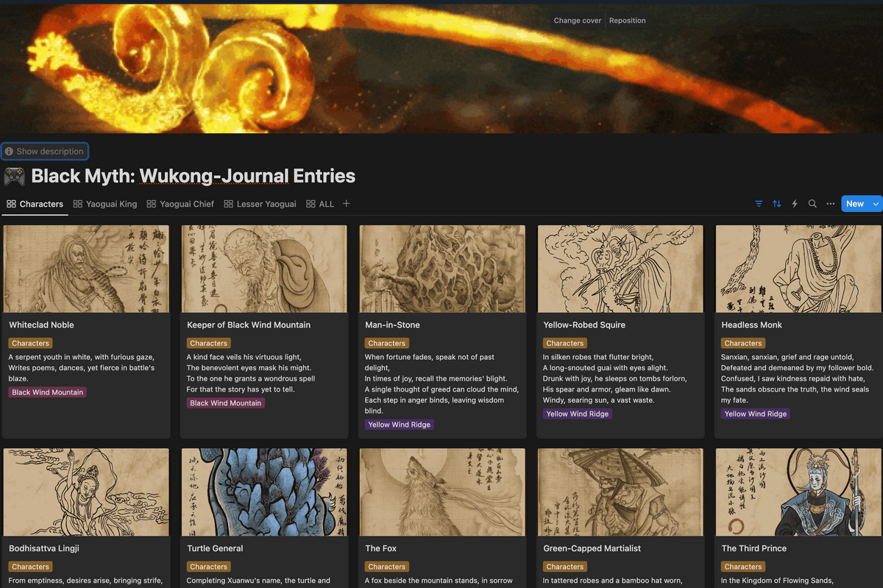Open the automations lightning bolt icon
The image size is (883, 588).
coord(795,204)
